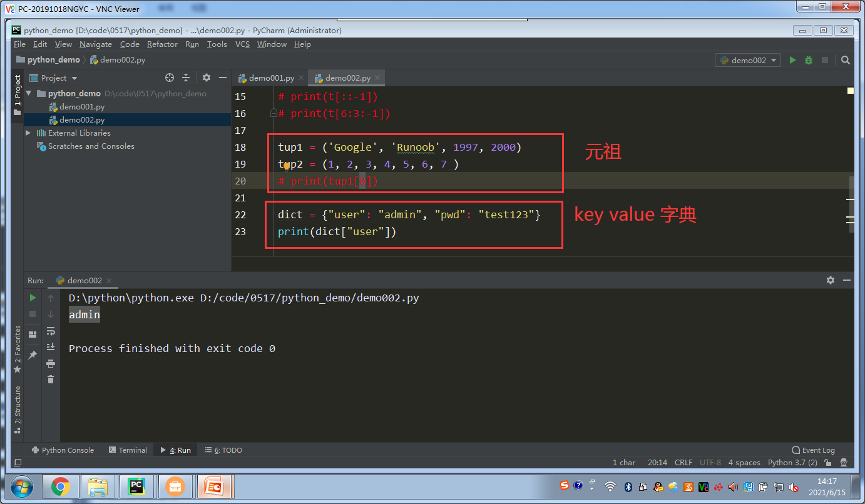Image resolution: width=865 pixels, height=504 pixels.
Task: Rerun demo002 in the Run panel
Action: click(33, 298)
